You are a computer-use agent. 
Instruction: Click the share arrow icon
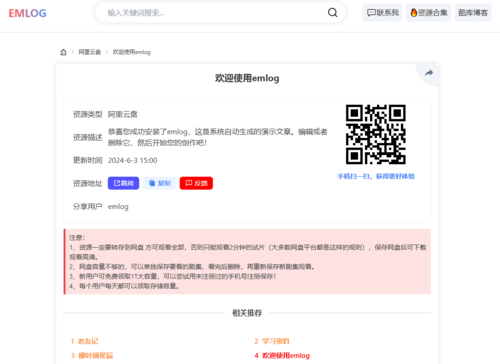(429, 73)
